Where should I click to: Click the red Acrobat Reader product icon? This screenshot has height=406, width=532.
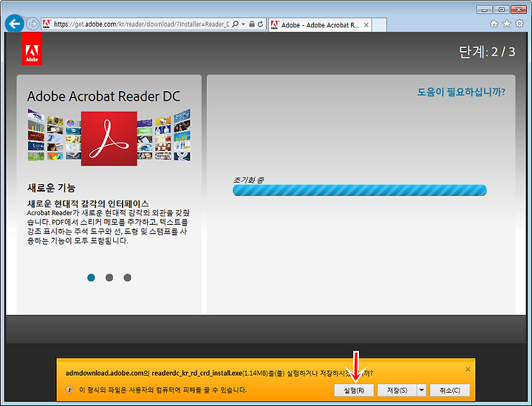pos(109,138)
